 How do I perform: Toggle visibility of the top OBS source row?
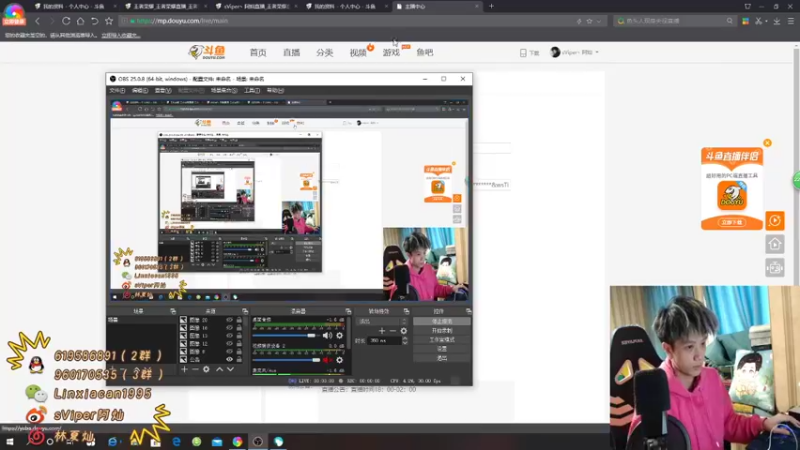(229, 320)
